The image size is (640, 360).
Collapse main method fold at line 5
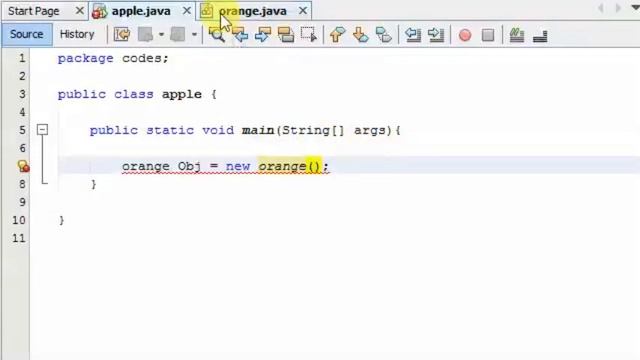pos(42,130)
